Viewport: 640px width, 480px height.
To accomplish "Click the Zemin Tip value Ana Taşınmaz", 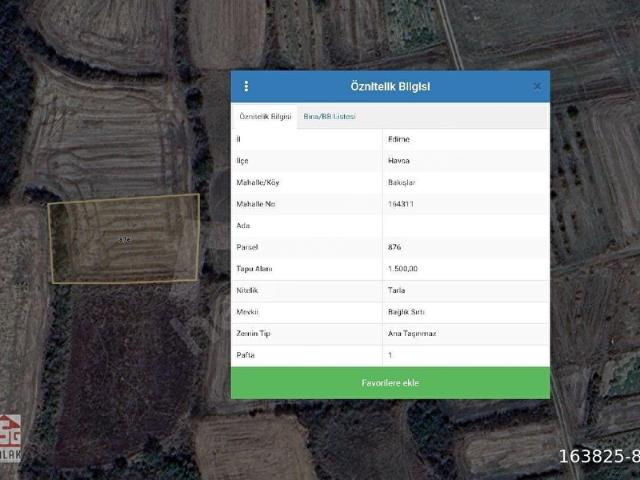I will (x=412, y=333).
